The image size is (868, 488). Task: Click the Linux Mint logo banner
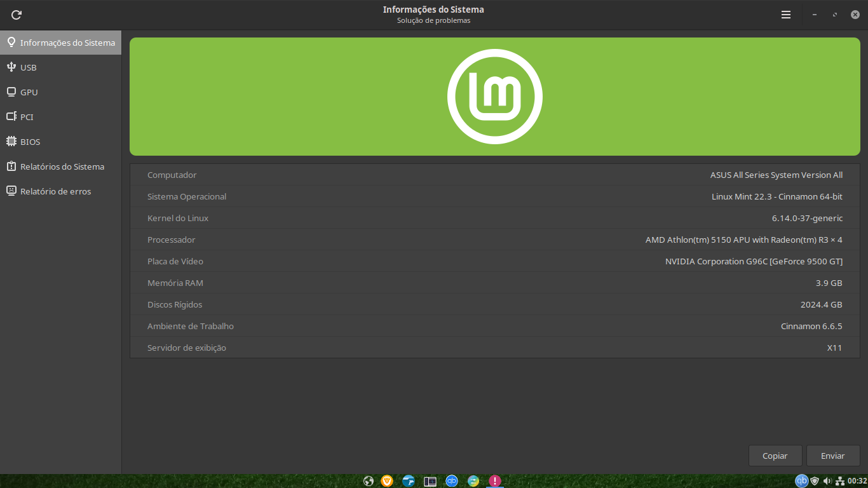494,97
